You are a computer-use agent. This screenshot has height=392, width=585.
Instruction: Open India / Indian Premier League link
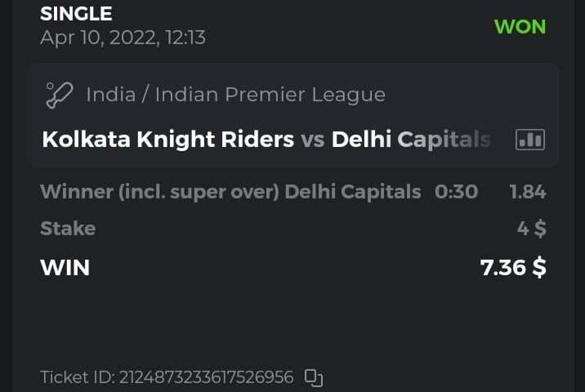(x=235, y=95)
